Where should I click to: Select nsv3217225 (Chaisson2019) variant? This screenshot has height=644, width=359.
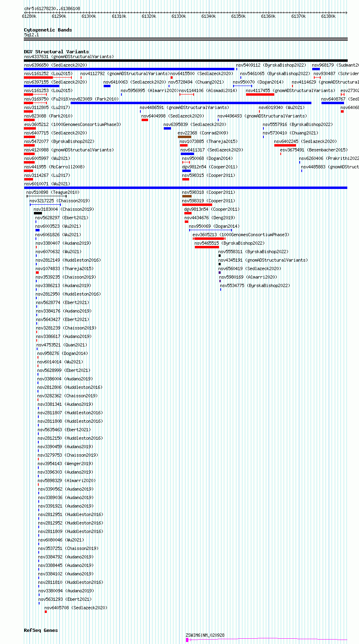(x=60, y=201)
